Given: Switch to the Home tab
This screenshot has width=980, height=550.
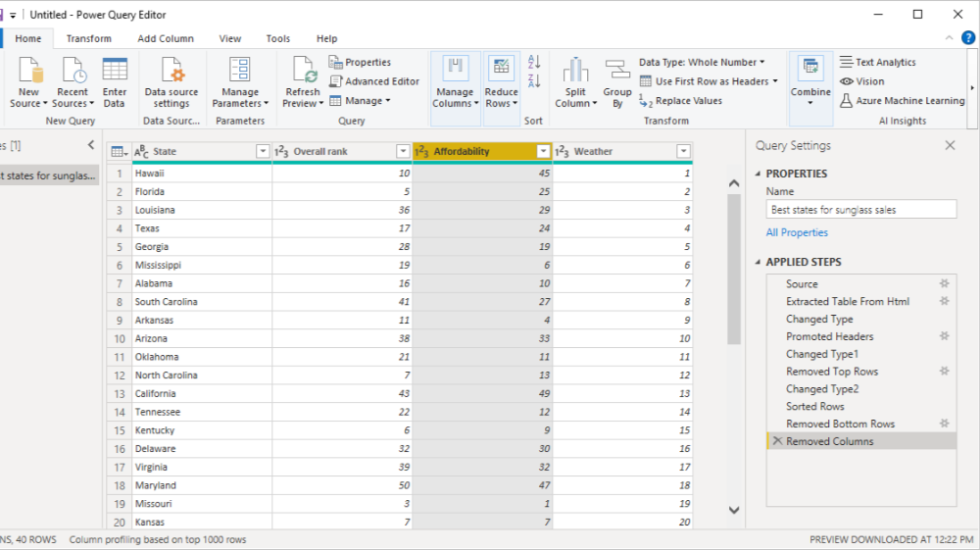Looking at the screenshot, I should click(x=28, y=39).
